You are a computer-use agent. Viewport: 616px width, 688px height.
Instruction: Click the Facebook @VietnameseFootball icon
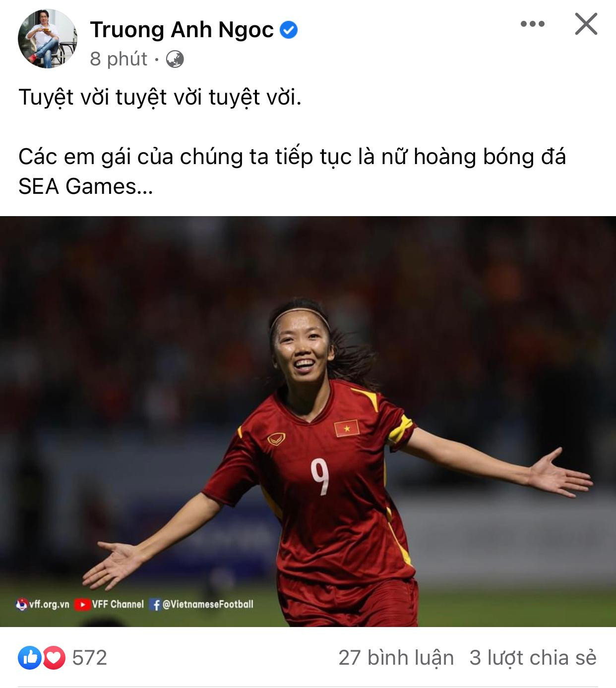[x=155, y=605]
